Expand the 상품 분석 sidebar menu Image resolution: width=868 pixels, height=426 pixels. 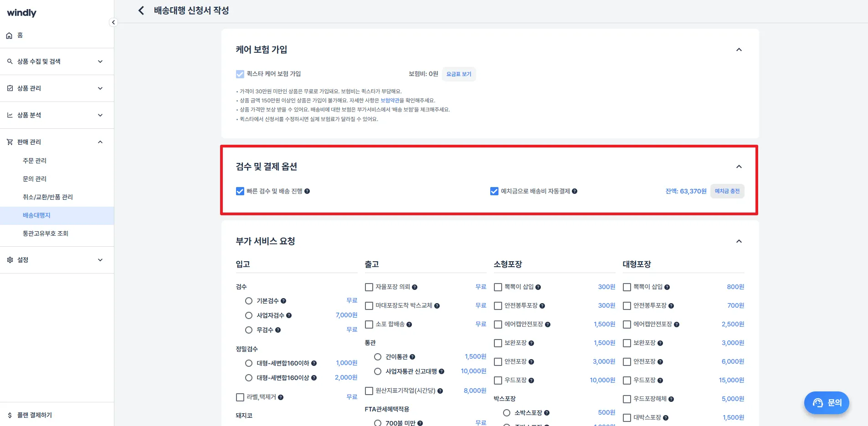57,115
